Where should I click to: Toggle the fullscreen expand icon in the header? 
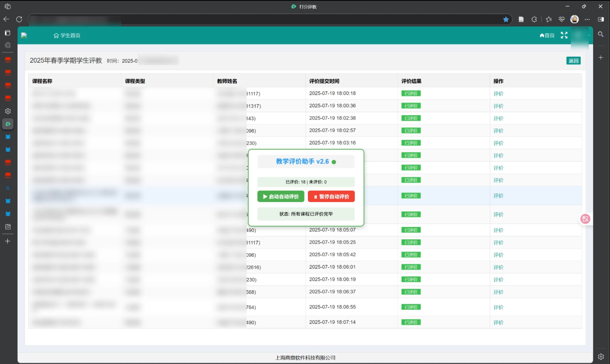pyautogui.click(x=564, y=35)
